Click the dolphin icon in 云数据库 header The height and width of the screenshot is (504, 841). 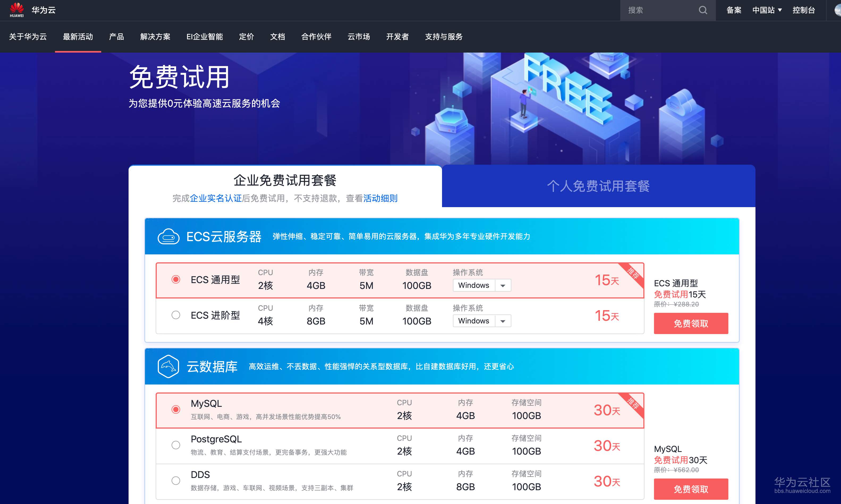(169, 367)
